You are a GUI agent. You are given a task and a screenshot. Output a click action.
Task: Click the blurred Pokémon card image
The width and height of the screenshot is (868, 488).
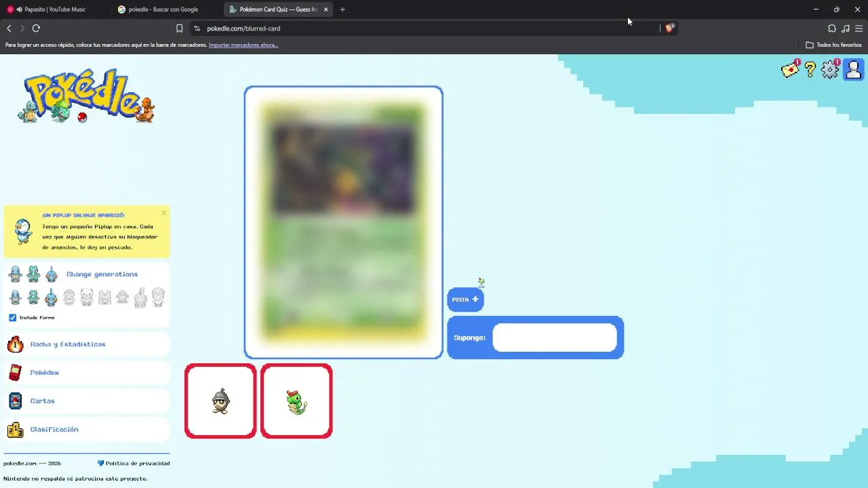[x=344, y=222]
